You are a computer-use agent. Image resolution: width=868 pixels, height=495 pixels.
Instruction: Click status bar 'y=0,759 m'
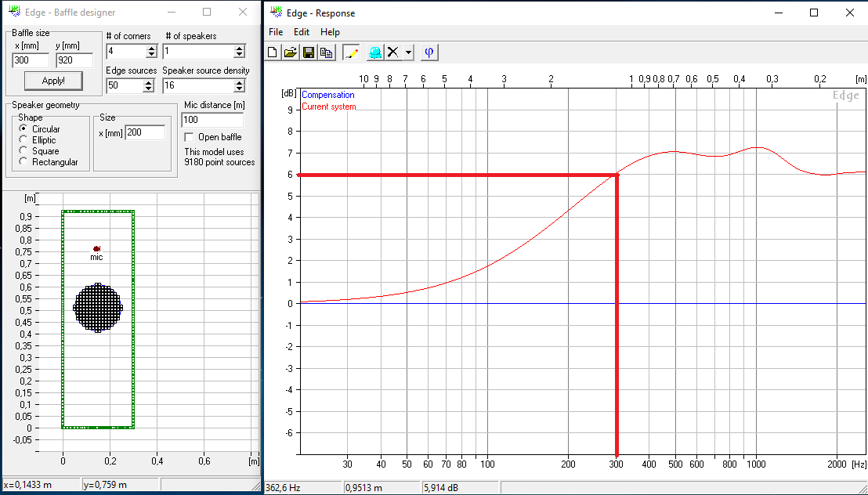coord(105,485)
